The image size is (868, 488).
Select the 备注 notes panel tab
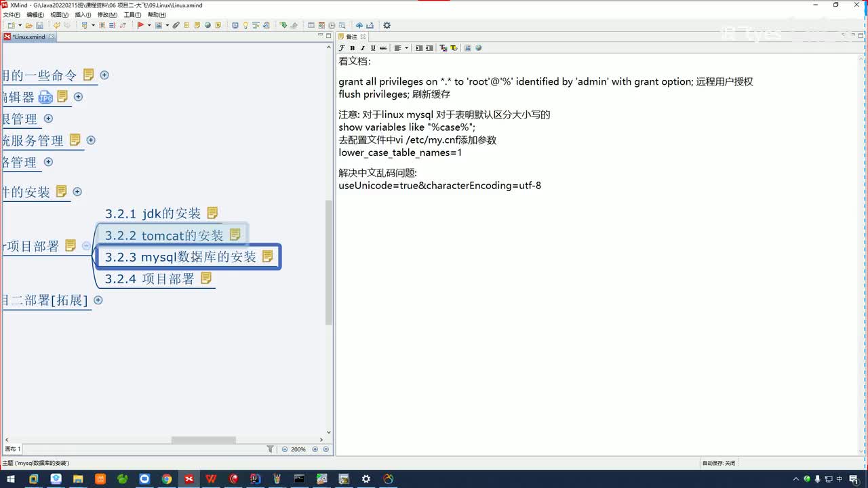pos(351,37)
